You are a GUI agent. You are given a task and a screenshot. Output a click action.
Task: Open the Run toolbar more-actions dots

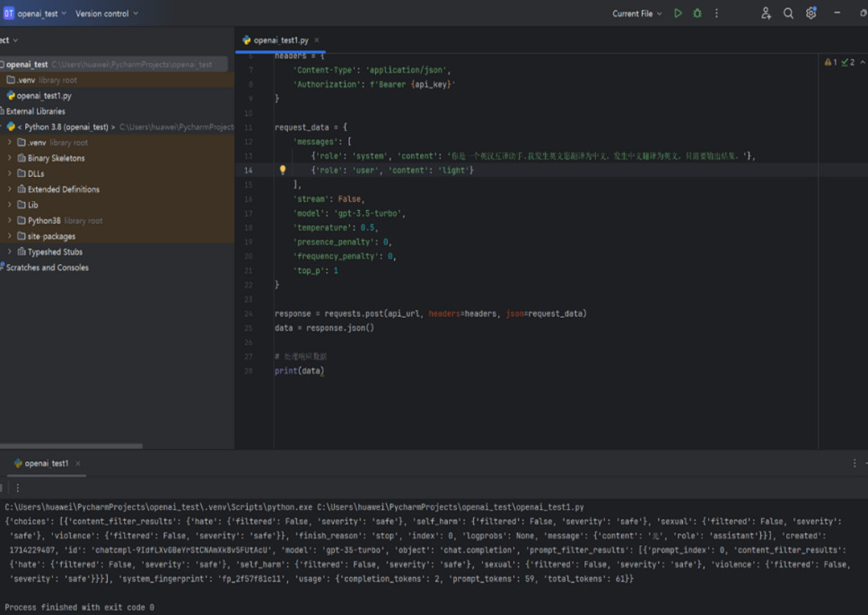(x=18, y=488)
